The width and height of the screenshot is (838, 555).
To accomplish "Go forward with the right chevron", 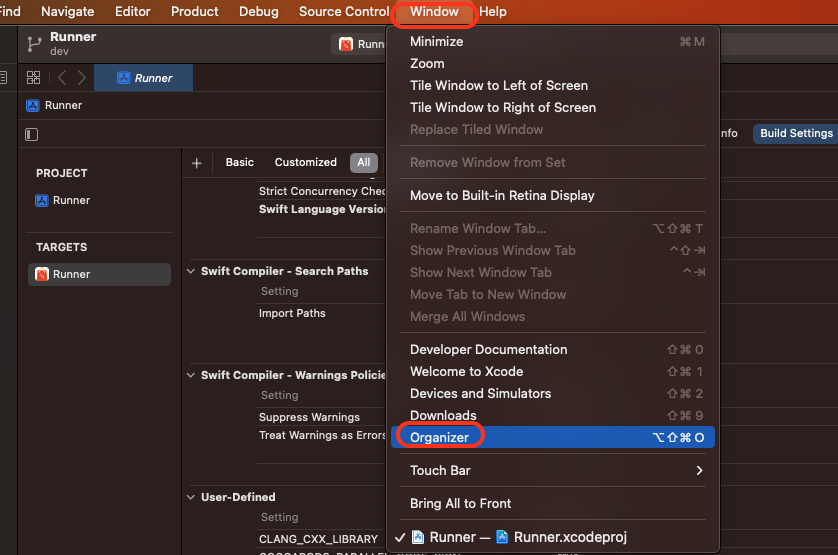I will (x=81, y=78).
